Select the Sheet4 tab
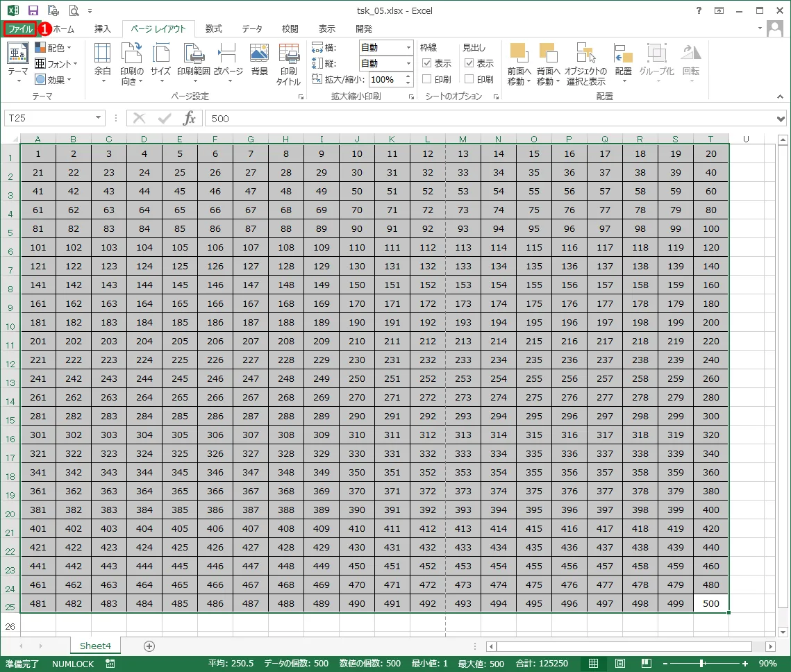The height and width of the screenshot is (672, 791). click(x=95, y=646)
